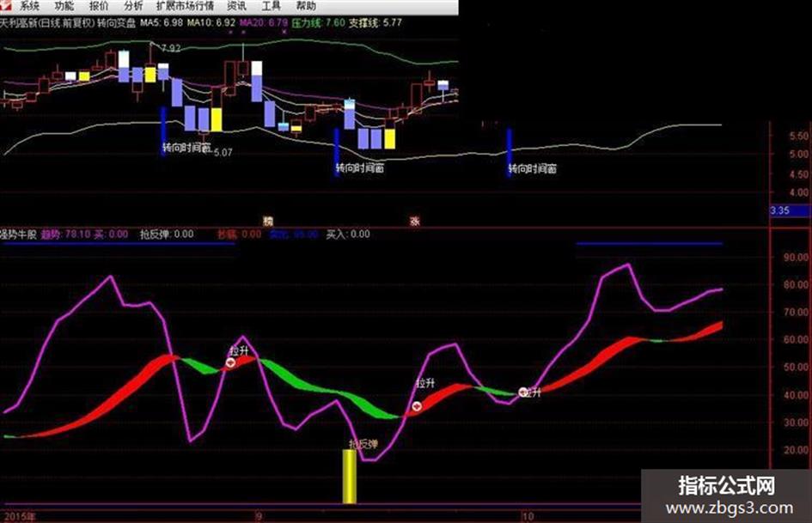Image resolution: width=812 pixels, height=523 pixels.
Task: Click the rightmost 拉升 signal icon
Action: point(523,392)
